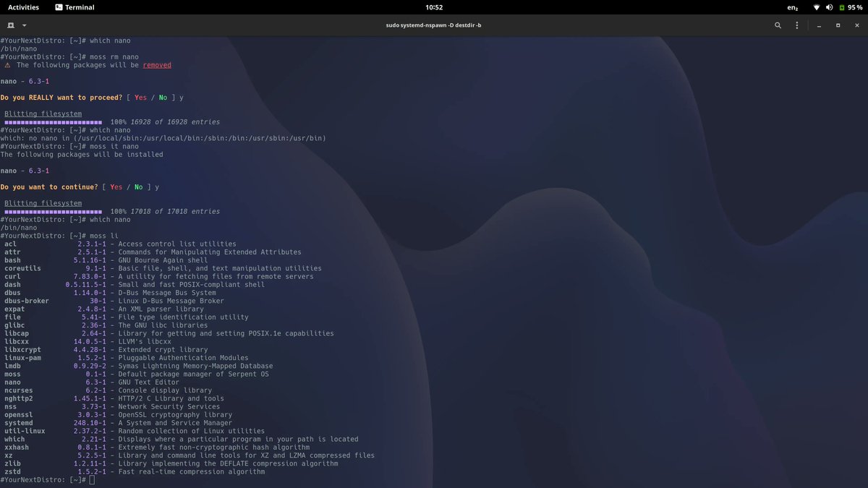This screenshot has width=868, height=488.
Task: Close the terminal window
Action: coord(856,25)
